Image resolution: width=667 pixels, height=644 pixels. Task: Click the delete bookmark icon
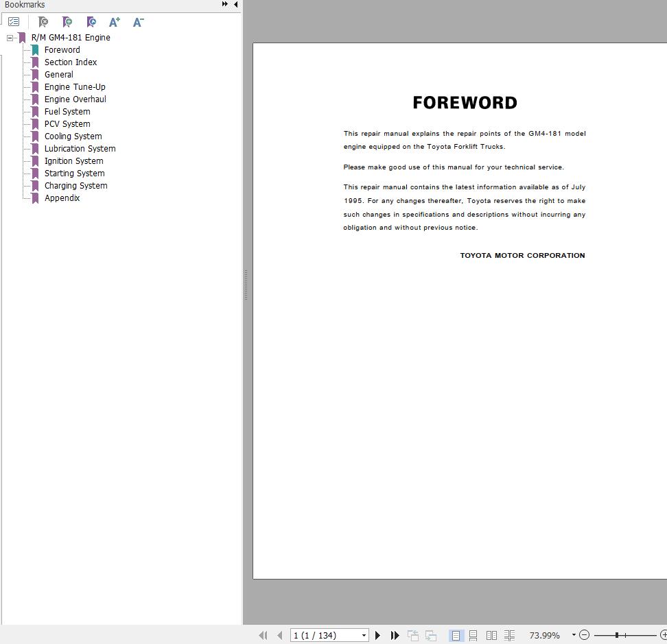(x=43, y=22)
